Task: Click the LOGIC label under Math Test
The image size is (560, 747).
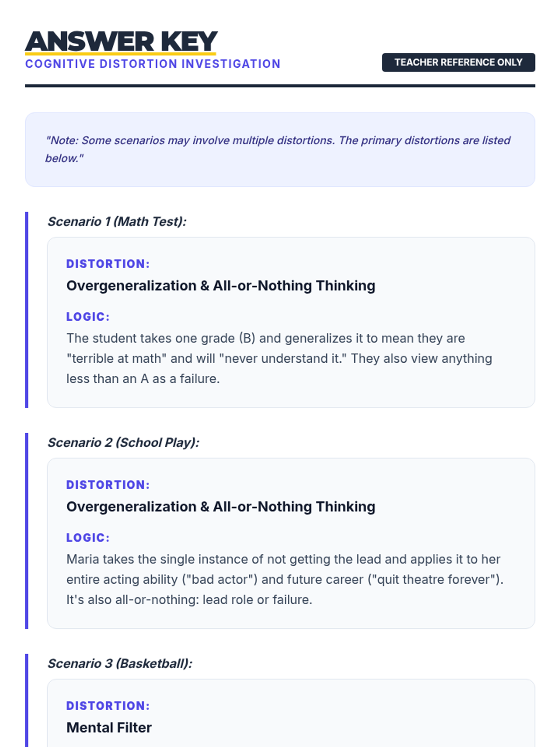Action: [88, 317]
